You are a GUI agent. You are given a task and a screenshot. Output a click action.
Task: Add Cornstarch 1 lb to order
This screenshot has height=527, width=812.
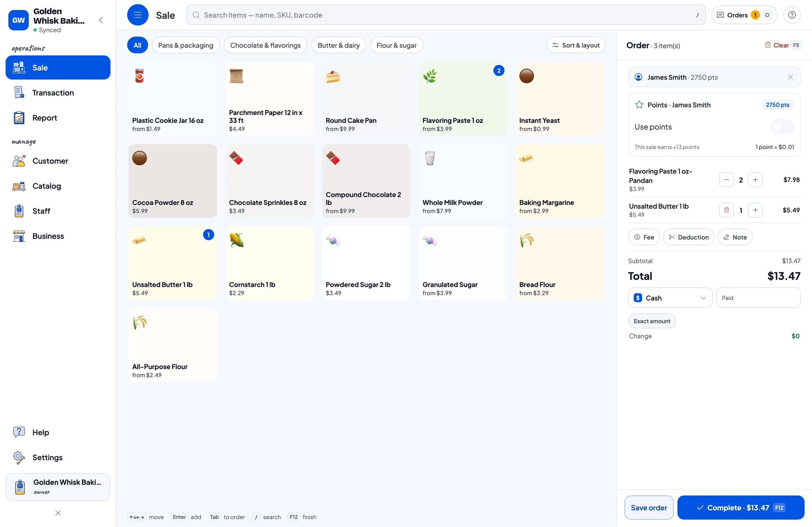click(269, 263)
